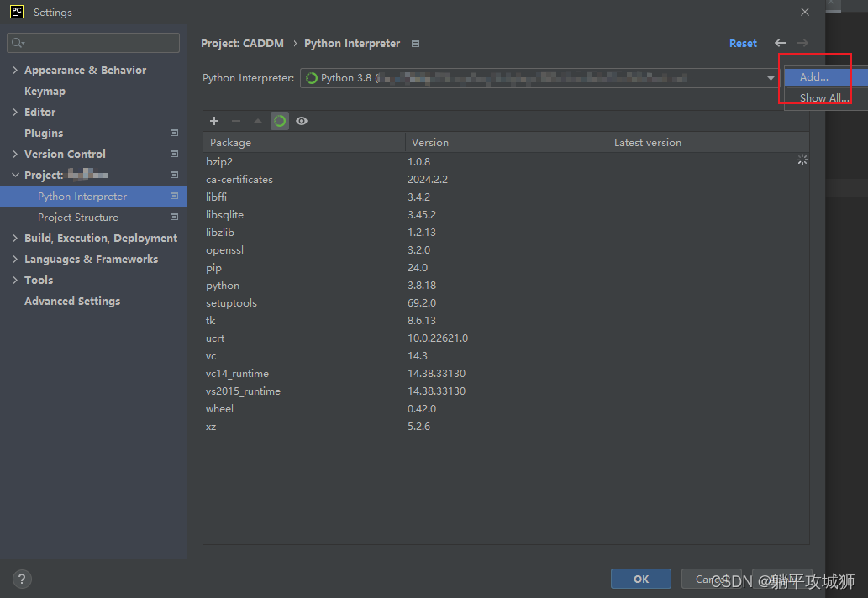Toggle the Use Conda Package Manager icon
The image size is (868, 598).
280,121
